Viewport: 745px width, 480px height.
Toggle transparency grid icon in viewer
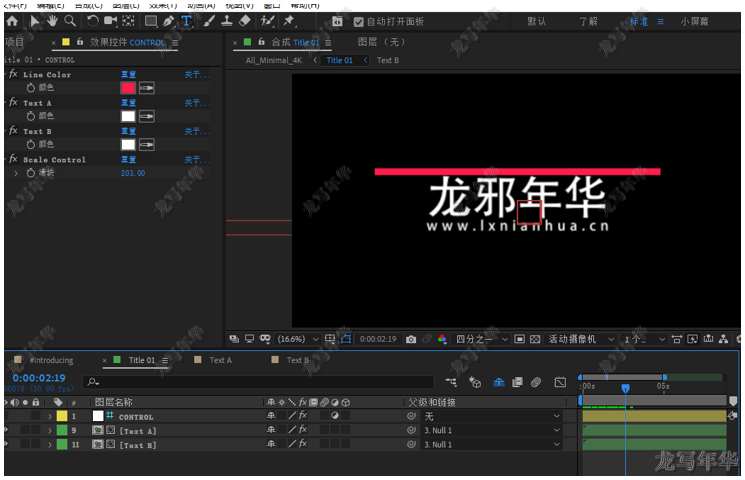535,339
